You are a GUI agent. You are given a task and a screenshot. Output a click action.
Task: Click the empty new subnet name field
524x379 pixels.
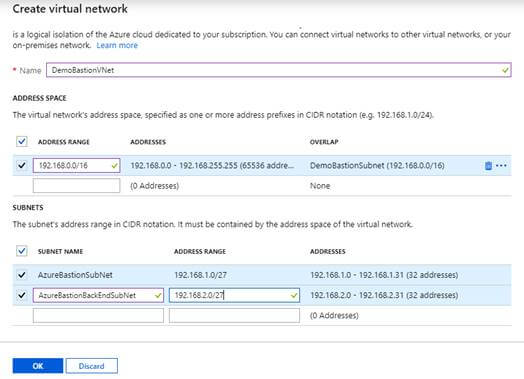point(98,315)
